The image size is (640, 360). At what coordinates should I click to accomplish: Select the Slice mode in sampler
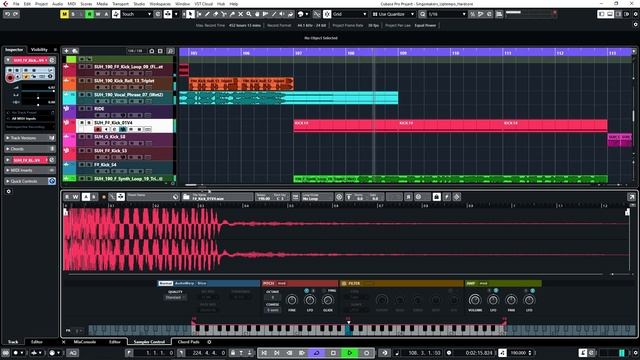[x=202, y=283]
